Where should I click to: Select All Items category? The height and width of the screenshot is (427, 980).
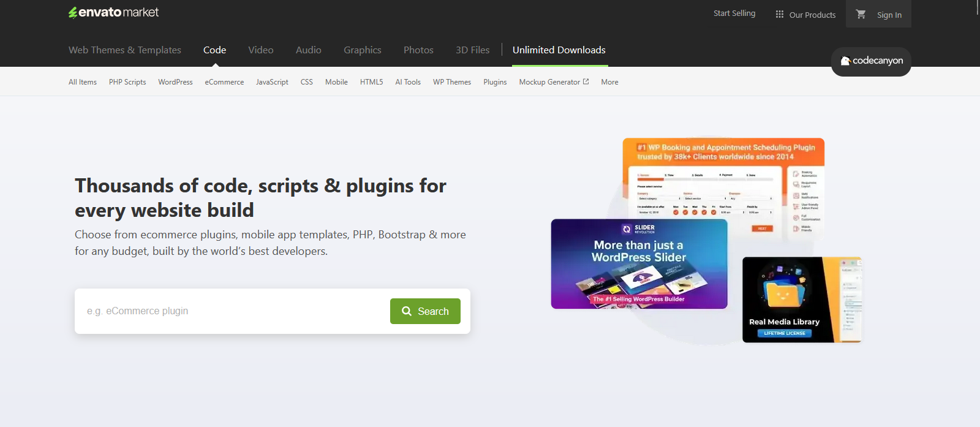pos(83,82)
